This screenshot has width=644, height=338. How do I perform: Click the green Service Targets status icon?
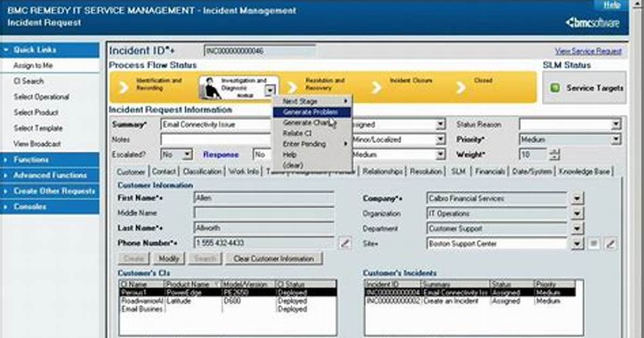click(x=555, y=88)
